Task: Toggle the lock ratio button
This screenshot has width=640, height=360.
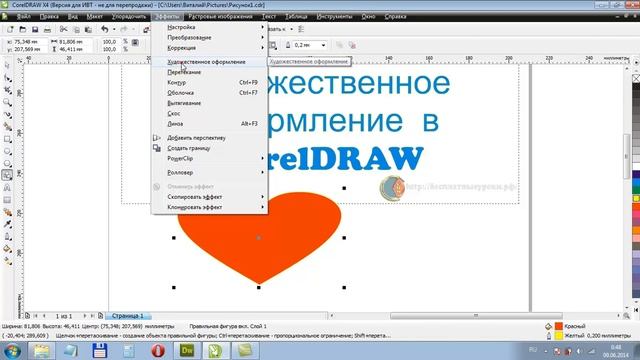Action: click(136, 42)
